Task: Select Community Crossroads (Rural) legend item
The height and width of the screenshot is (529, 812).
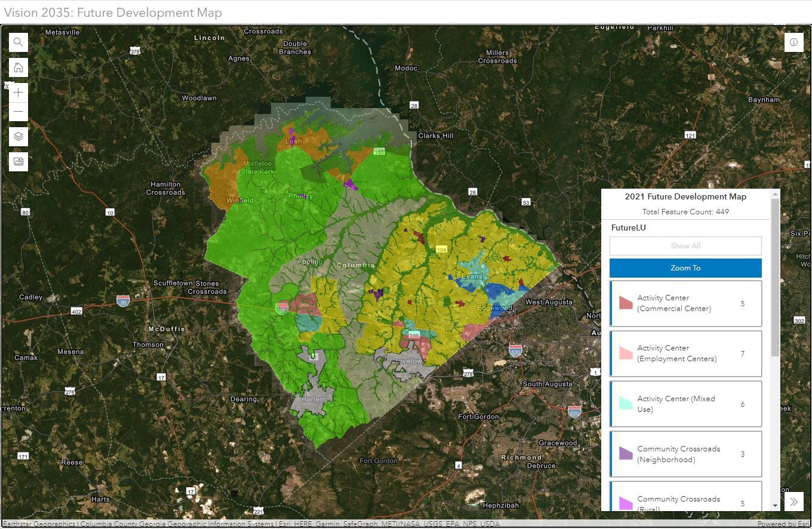Action: (685, 500)
